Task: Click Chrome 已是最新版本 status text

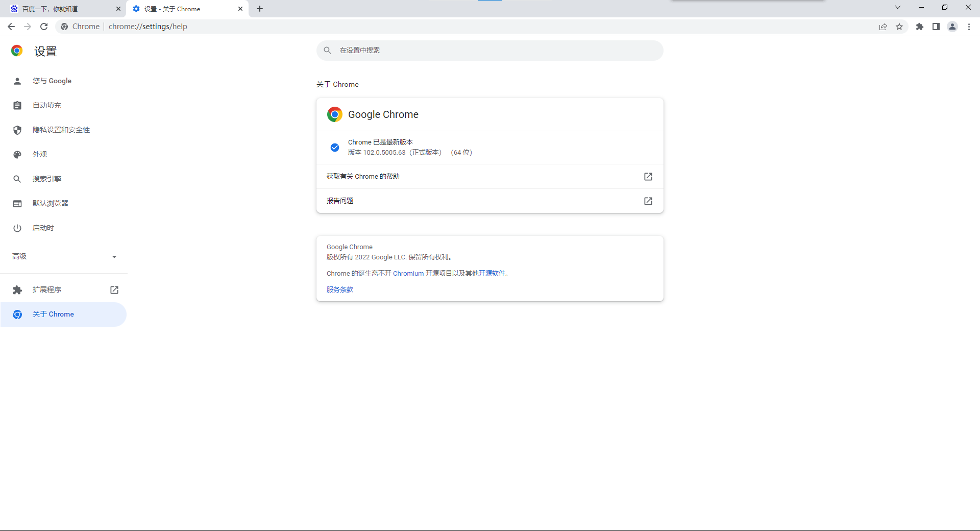Action: pyautogui.click(x=380, y=142)
